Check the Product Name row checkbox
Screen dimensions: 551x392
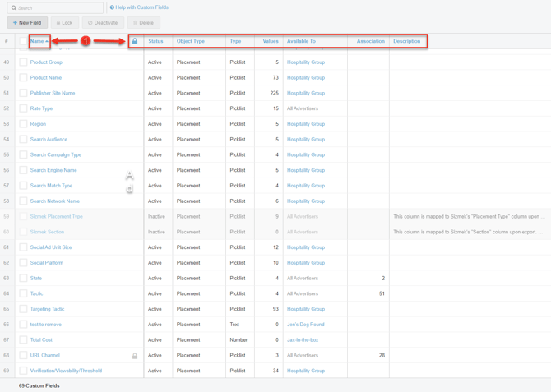pos(23,77)
